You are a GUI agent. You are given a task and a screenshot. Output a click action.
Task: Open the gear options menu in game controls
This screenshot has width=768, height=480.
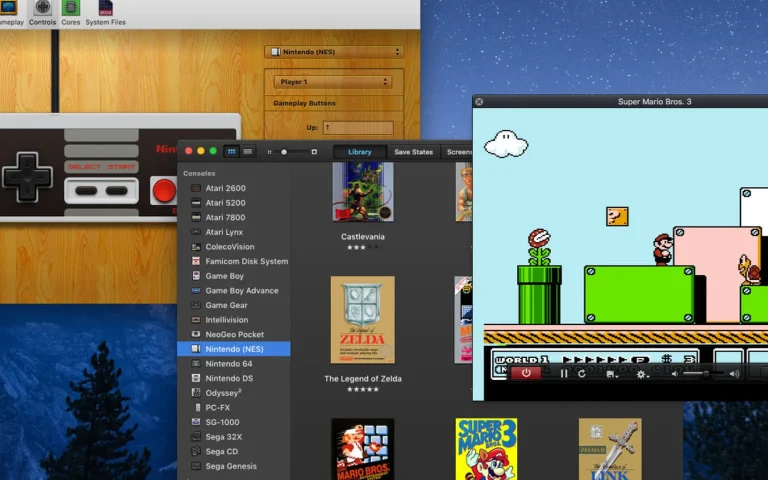point(642,374)
